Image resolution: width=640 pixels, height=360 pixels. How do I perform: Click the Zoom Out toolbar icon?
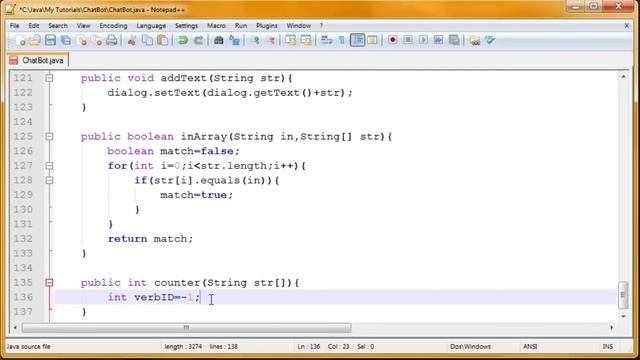pos(271,40)
